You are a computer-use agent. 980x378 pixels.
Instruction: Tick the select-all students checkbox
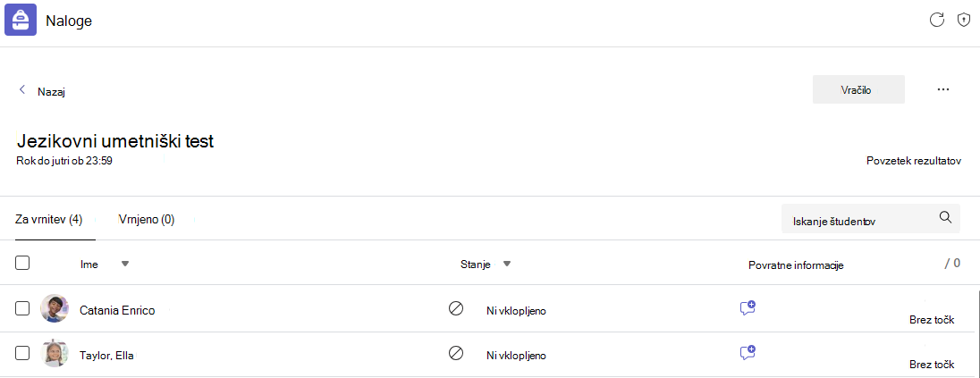[x=22, y=263]
